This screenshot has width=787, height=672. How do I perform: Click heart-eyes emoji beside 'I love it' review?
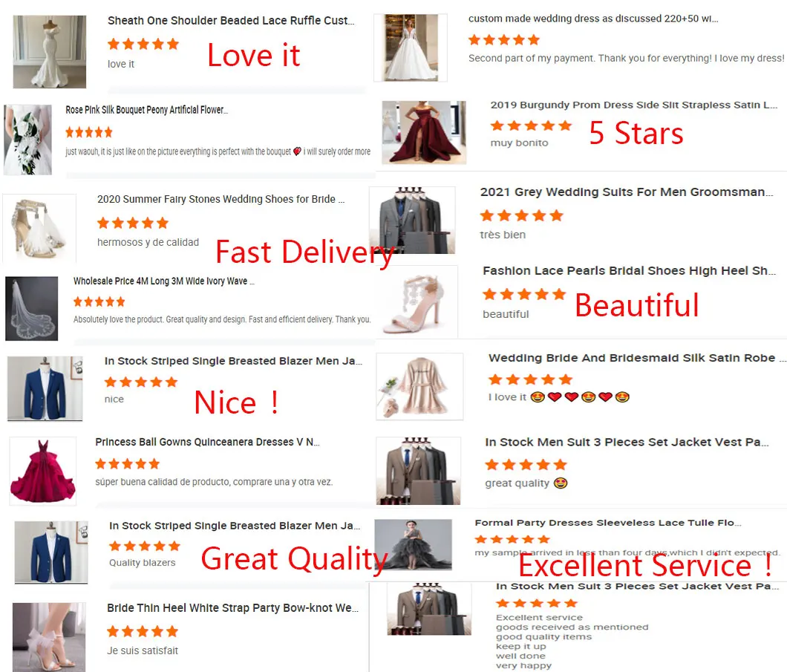[x=538, y=397]
